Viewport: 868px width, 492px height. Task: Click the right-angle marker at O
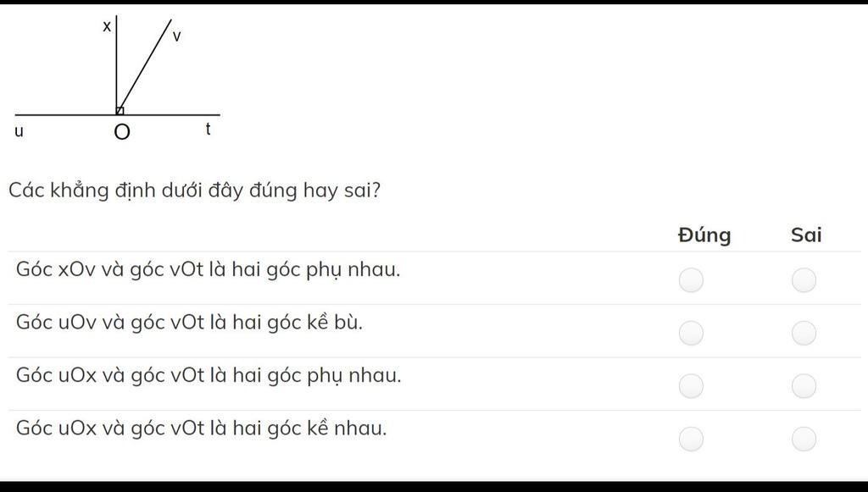[120, 111]
